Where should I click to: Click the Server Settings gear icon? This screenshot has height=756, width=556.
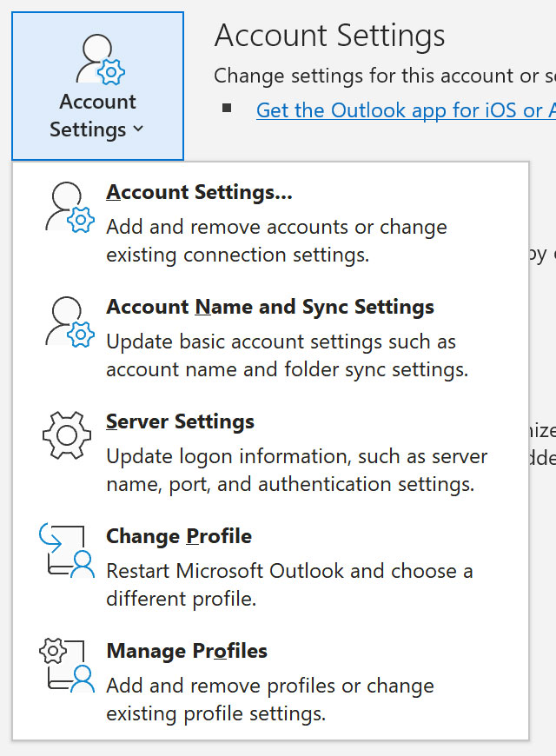(x=67, y=435)
